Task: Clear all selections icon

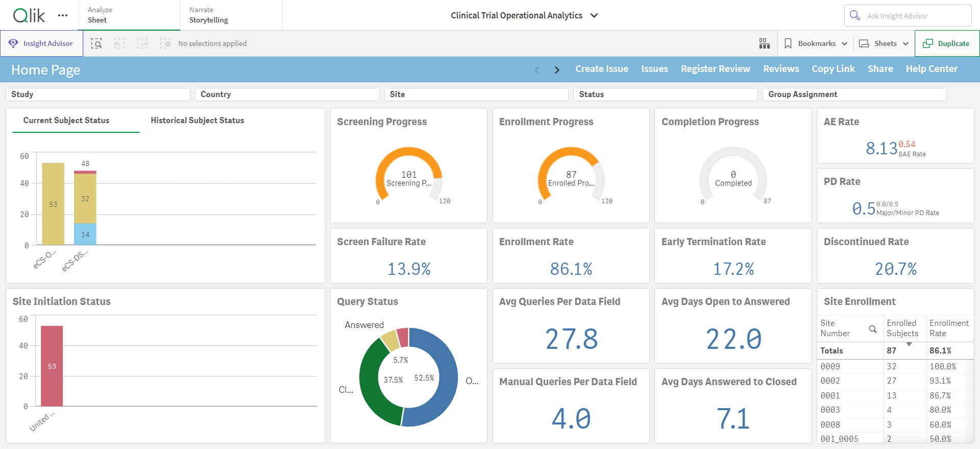Action: [165, 43]
